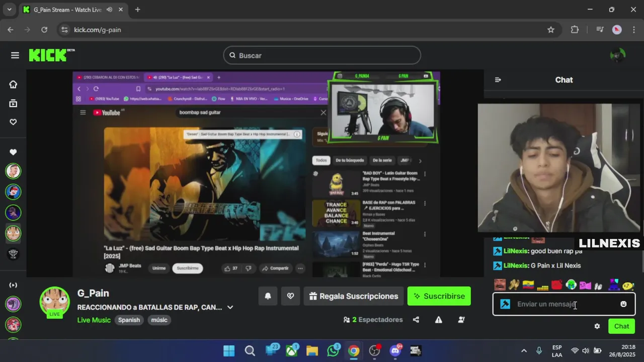Expand the stream title chevron
This screenshot has width=644, height=362.
tap(230, 307)
